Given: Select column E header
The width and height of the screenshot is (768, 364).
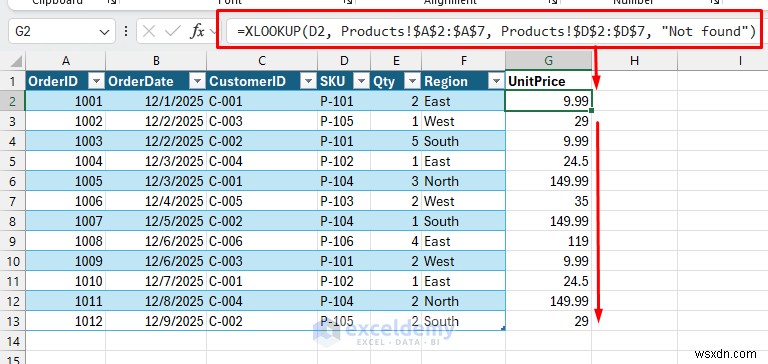Looking at the screenshot, I should coord(396,61).
